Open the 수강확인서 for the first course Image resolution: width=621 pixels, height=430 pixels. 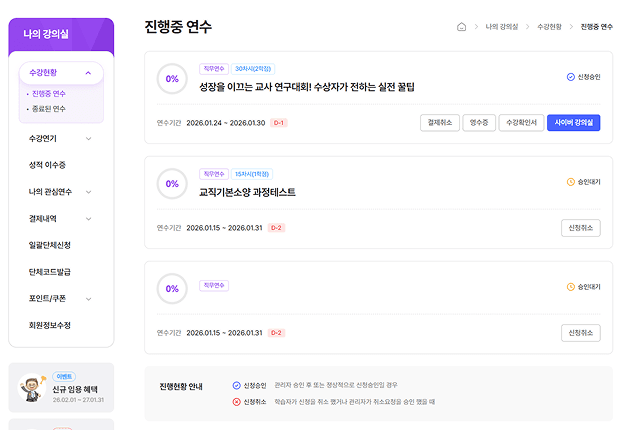(520, 123)
